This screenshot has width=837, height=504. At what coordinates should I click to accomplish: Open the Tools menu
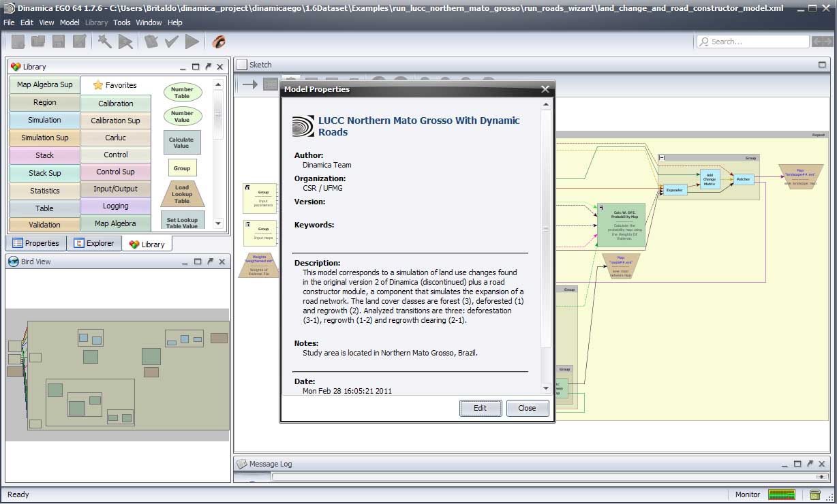pos(122,22)
